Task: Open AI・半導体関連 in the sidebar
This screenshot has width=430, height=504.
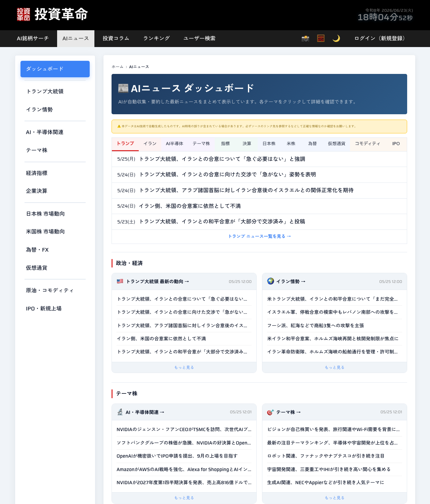Action: [55, 132]
